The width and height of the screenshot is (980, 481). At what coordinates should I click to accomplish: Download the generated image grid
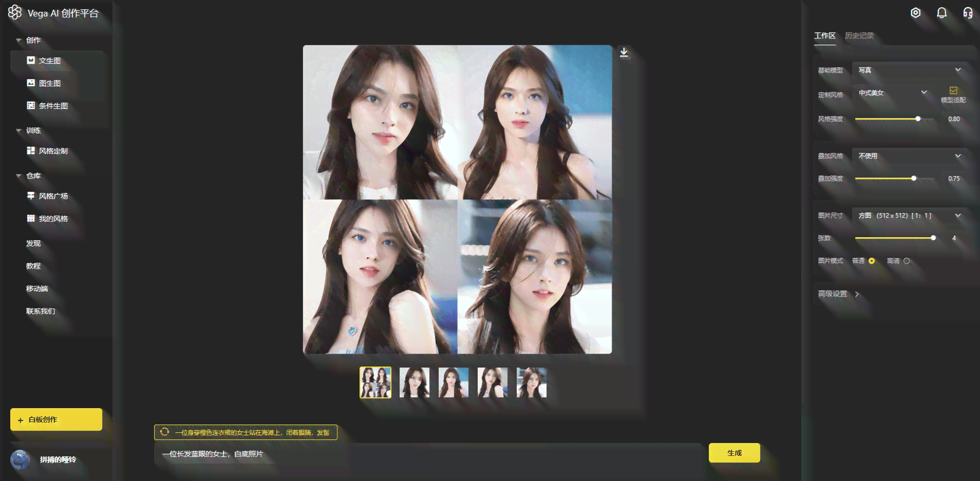coord(624,52)
